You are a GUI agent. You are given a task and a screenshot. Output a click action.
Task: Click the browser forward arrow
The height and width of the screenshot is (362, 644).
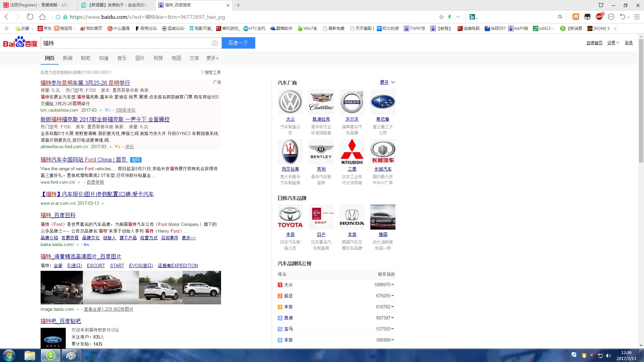[18, 17]
